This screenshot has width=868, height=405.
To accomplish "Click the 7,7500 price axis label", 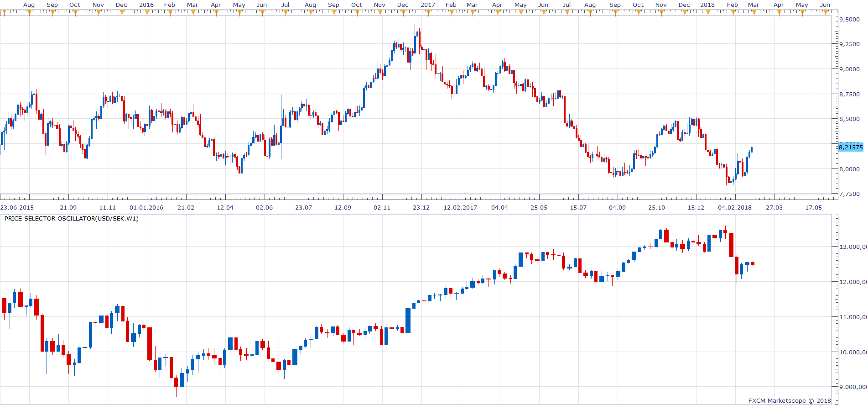I will pyautogui.click(x=850, y=194).
